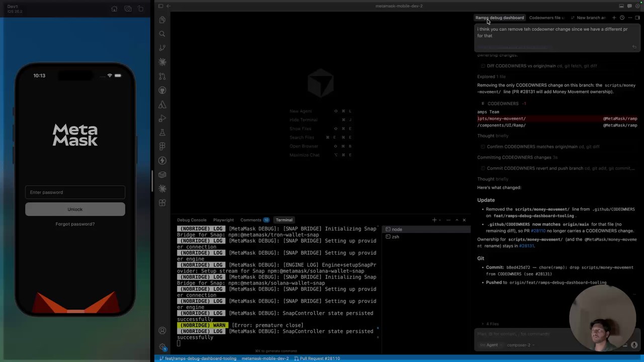Open the Run and Debug icon
Image resolution: width=644 pixels, height=362 pixels.
162,119
